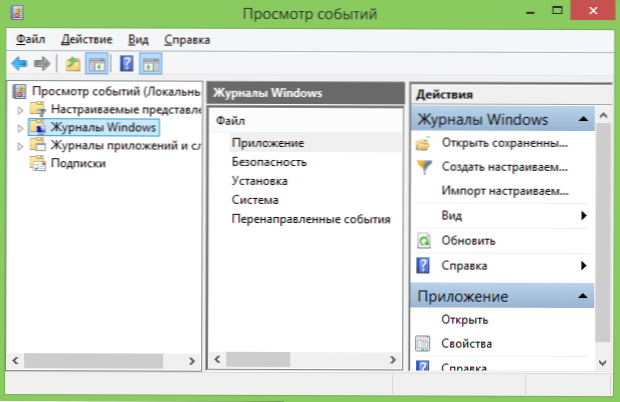620x402 pixels.
Task: Click the Файл column header
Action: coord(231,121)
